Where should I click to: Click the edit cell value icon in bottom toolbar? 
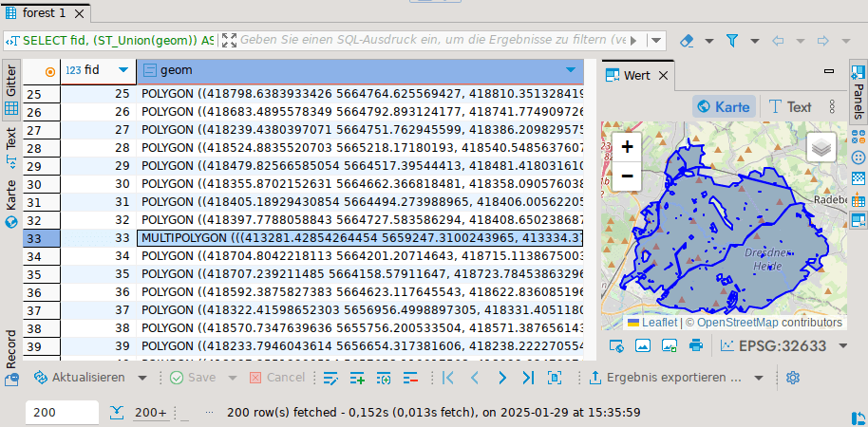pyautogui.click(x=330, y=379)
